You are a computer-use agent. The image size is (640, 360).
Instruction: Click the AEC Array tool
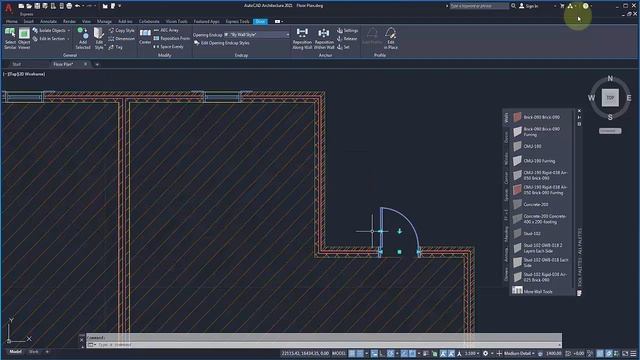pyautogui.click(x=166, y=30)
